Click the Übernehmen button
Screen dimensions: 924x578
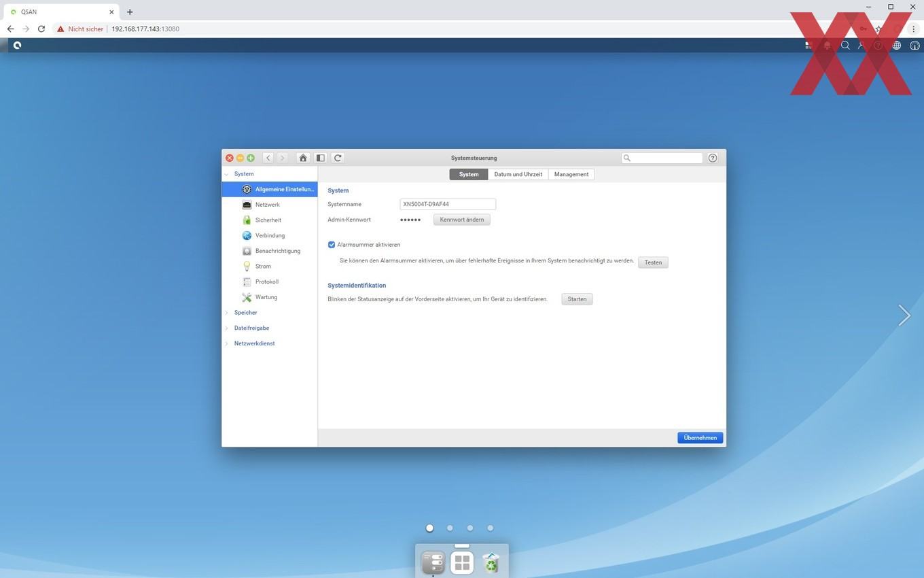pyautogui.click(x=700, y=438)
